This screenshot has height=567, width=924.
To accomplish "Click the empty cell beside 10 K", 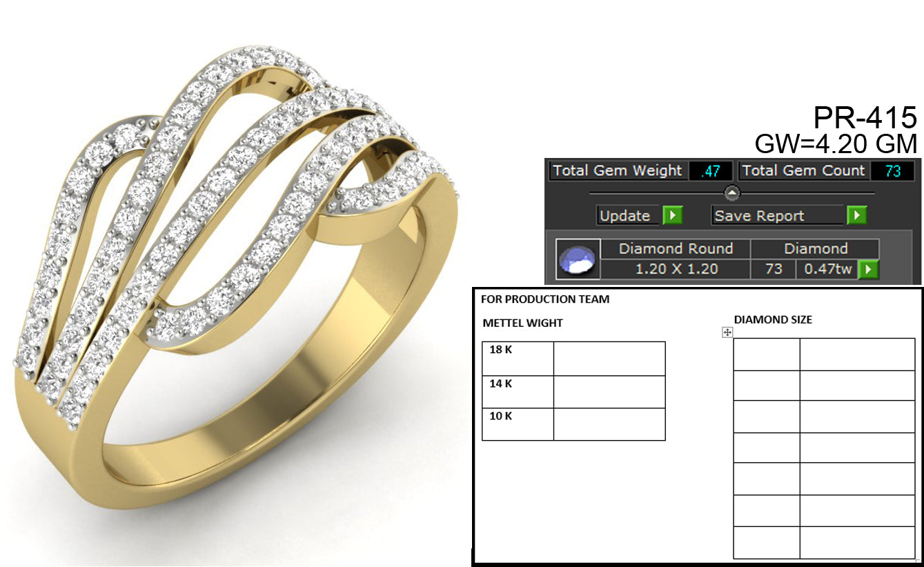I will tap(609, 424).
